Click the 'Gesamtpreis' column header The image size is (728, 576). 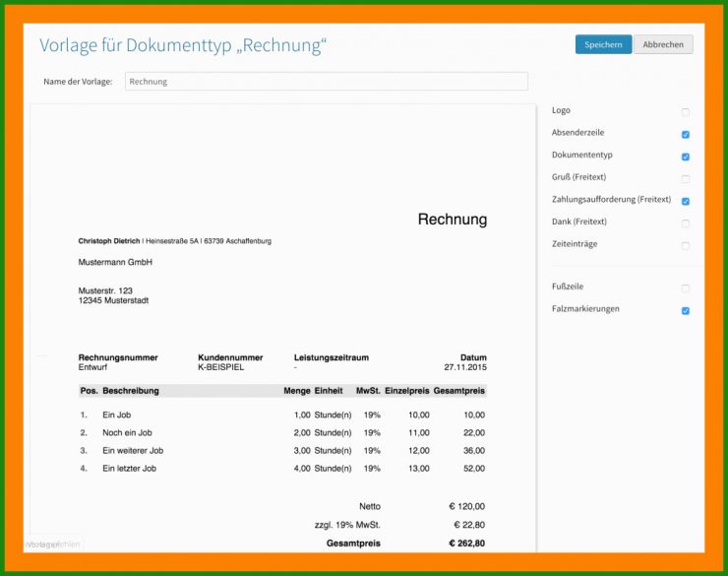pos(459,391)
